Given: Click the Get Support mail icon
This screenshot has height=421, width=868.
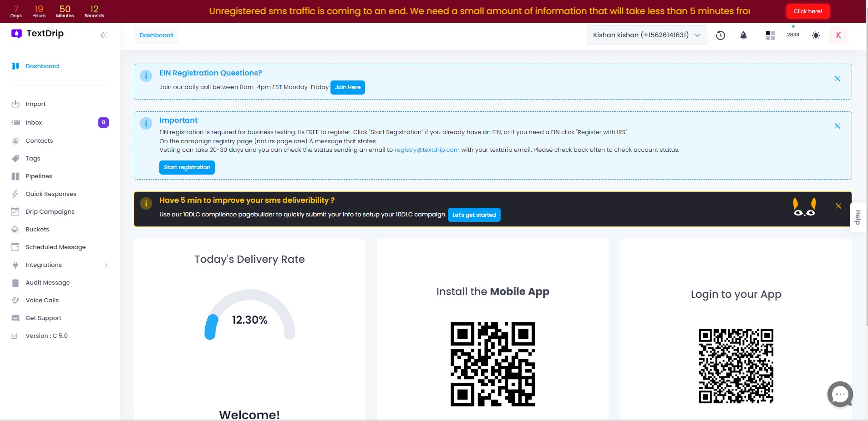Looking at the screenshot, I should tap(15, 318).
